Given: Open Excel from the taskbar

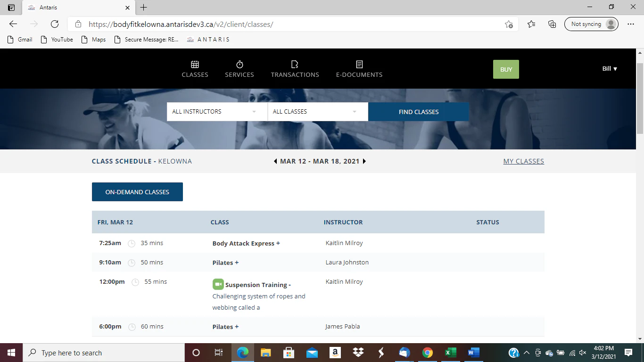Looking at the screenshot, I should click(451, 353).
